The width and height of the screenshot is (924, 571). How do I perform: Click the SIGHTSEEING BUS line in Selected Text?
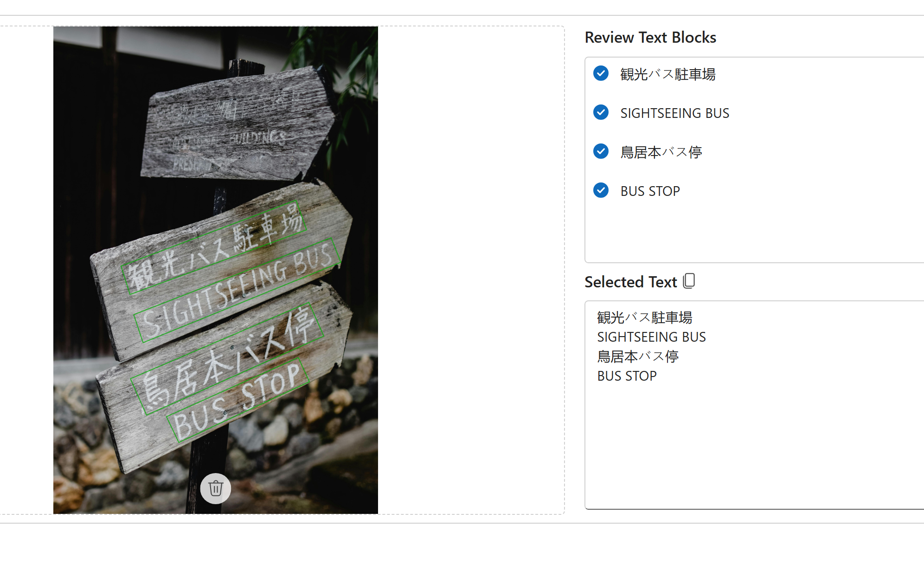click(x=651, y=337)
